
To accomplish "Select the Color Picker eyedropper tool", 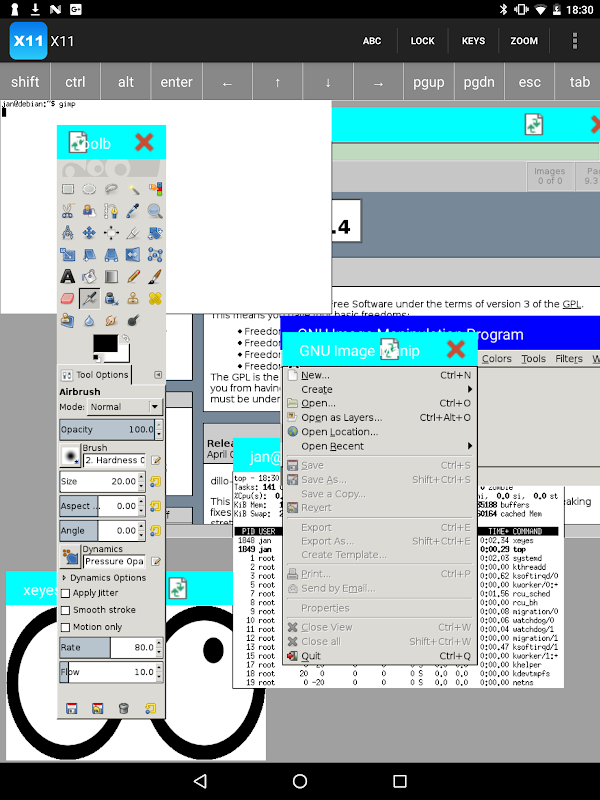I will click(133, 211).
